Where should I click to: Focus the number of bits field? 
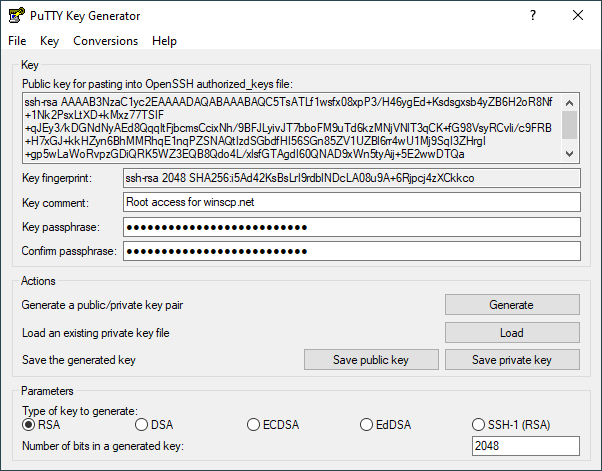tap(525, 446)
